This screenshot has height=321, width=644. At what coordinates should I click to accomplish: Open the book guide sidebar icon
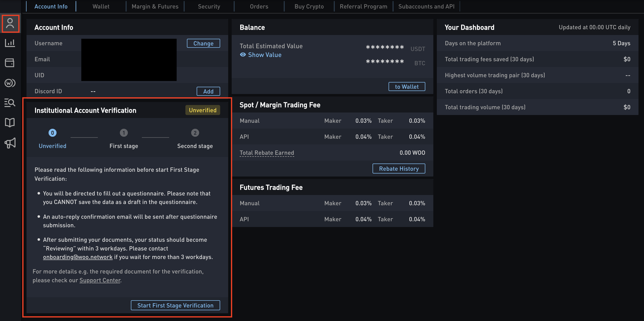(10, 122)
